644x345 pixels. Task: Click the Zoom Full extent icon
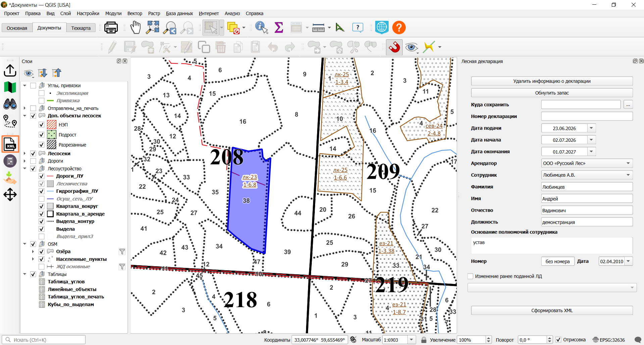(x=153, y=27)
